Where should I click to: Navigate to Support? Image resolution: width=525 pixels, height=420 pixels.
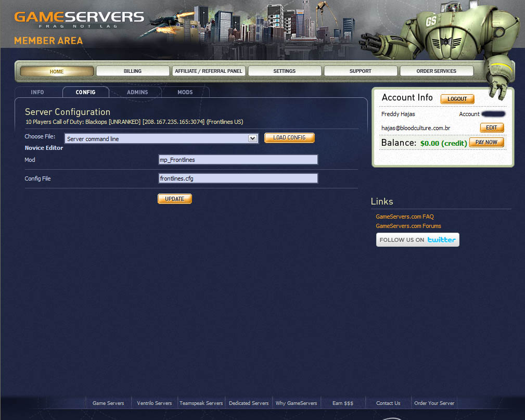[361, 71]
